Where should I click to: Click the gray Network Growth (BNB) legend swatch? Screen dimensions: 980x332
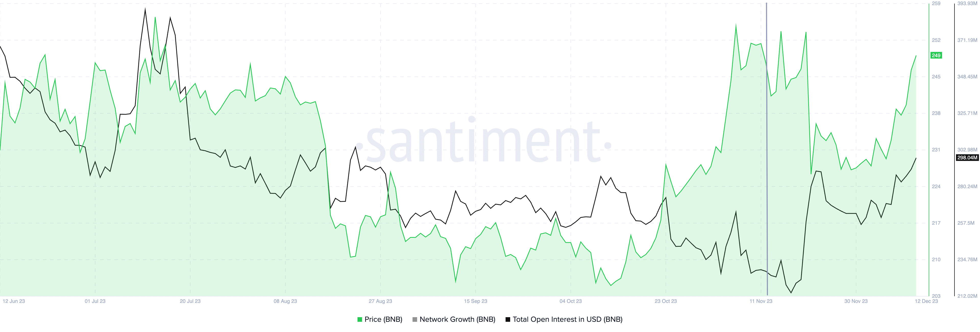(x=415, y=319)
